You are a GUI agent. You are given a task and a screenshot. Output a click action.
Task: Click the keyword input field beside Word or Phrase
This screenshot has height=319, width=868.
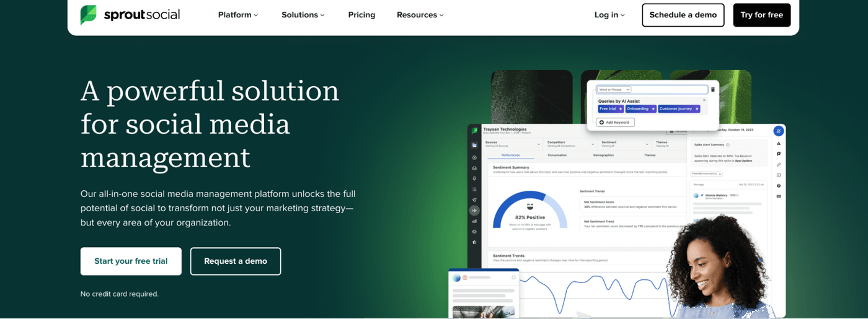(670, 90)
